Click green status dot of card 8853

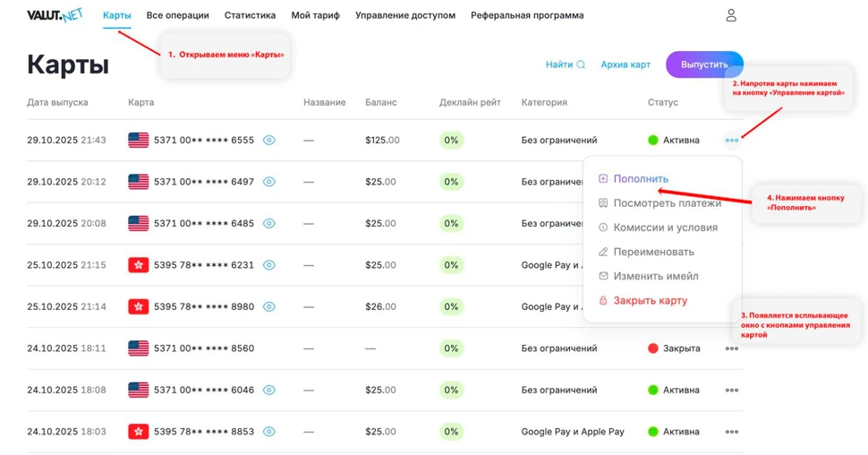652,431
